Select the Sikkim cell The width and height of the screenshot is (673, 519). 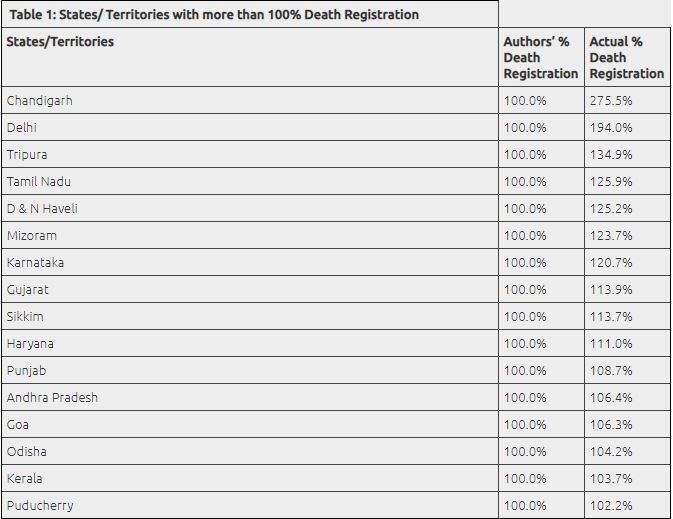tap(25, 317)
